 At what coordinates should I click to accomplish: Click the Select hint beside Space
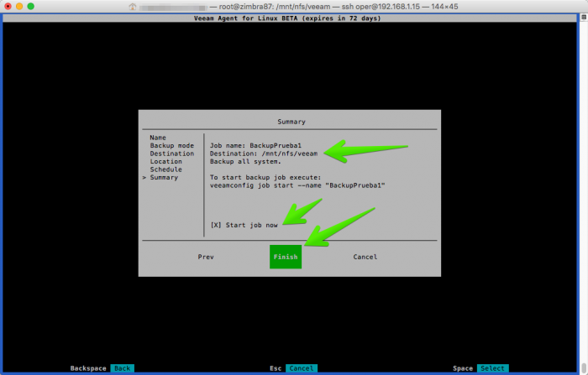[x=493, y=368]
